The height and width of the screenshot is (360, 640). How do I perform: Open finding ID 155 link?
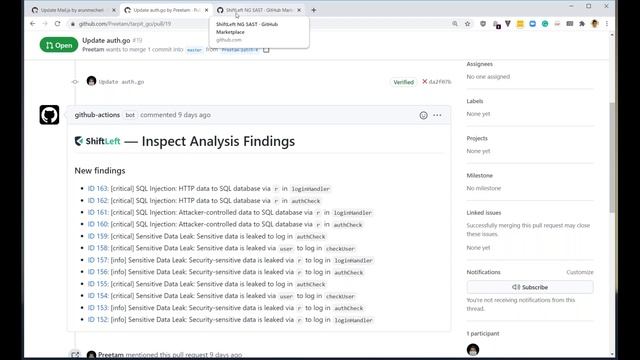point(98,284)
